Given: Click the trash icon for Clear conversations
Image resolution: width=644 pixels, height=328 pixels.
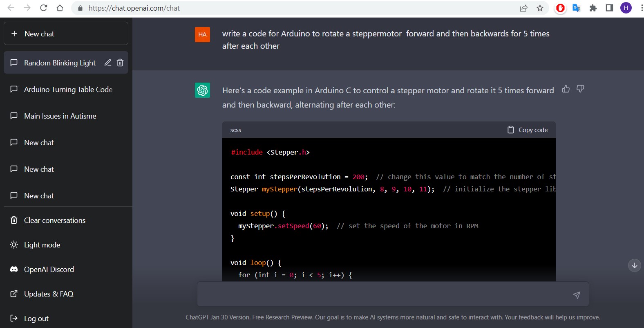Looking at the screenshot, I should 14,220.
